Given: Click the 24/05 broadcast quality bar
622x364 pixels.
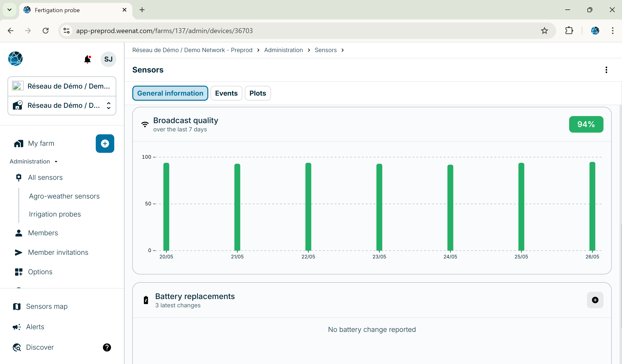Looking at the screenshot, I should click(x=450, y=208).
